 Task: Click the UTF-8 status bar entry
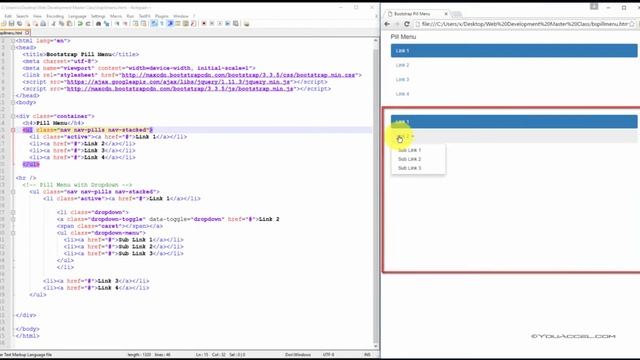point(328,355)
